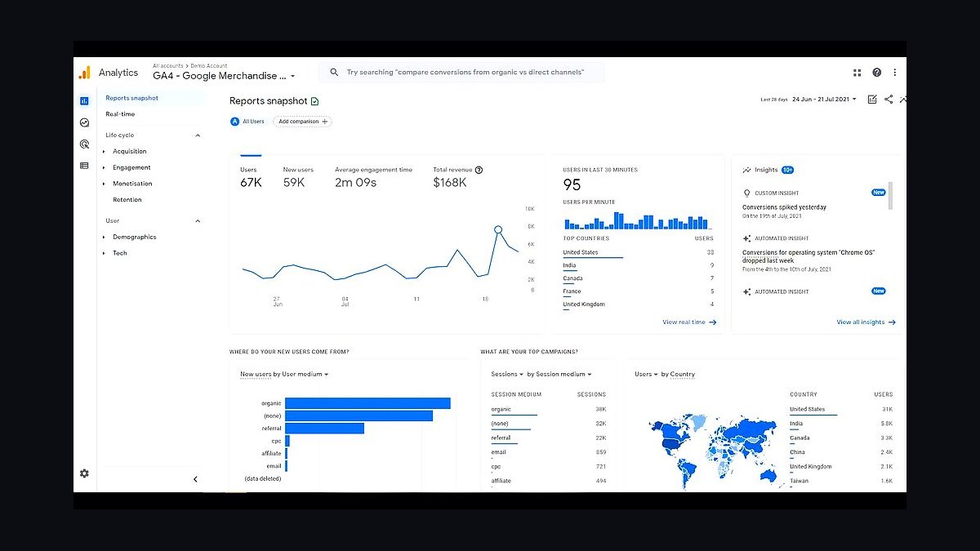The width and height of the screenshot is (980, 551).
Task: Open the Reports bar-chart sidebar icon
Action: pos(84,101)
